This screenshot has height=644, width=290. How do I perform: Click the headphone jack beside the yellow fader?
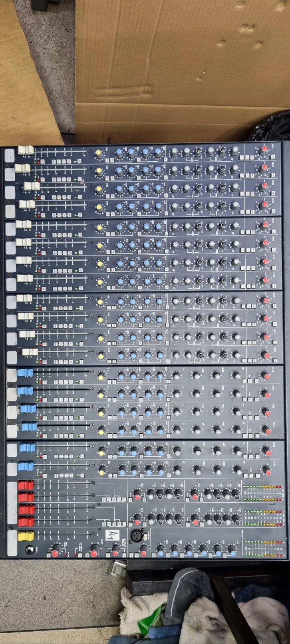click(29, 550)
